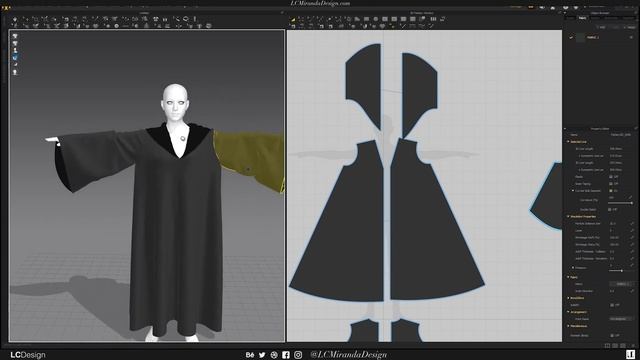The height and width of the screenshot is (360, 640).
Task: Click the second garment display icon in 3D viewport
Action: (15, 43)
